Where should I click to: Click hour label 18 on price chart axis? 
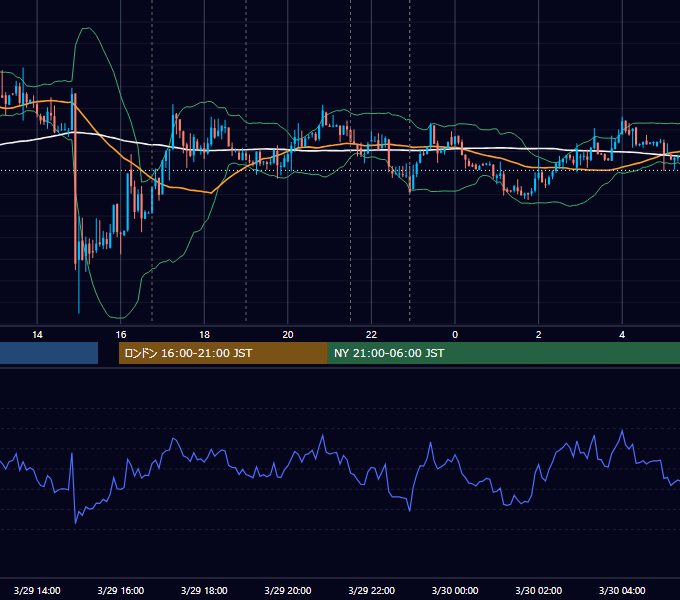click(204, 334)
